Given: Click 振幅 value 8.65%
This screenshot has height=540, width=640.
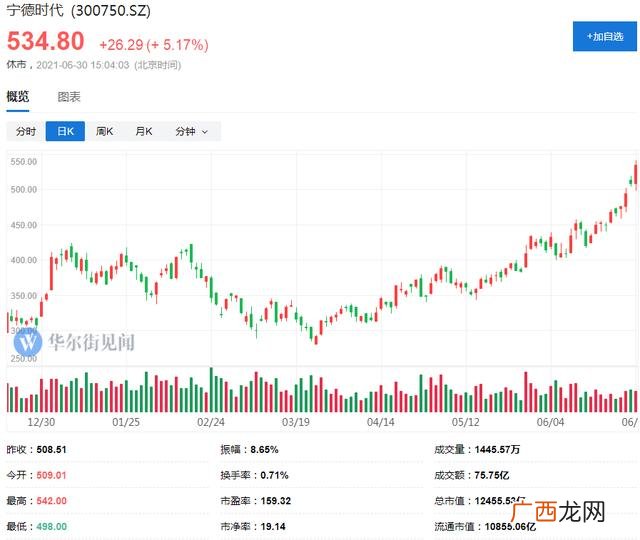Looking at the screenshot, I should tap(264, 449).
